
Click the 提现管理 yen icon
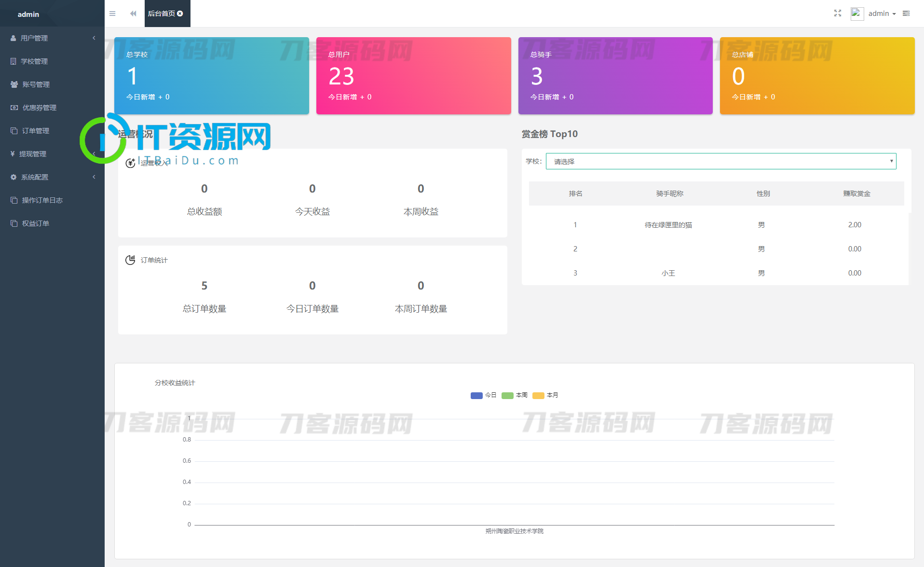[x=13, y=154]
